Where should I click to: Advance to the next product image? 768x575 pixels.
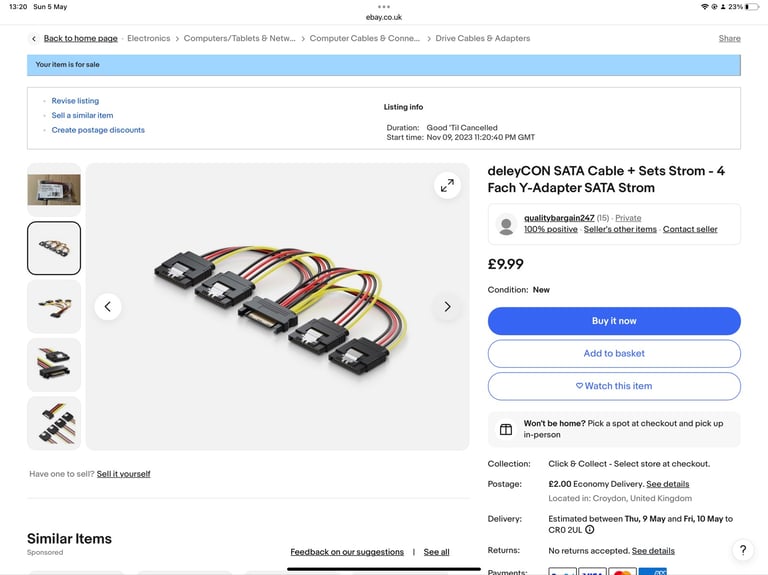[x=447, y=307]
